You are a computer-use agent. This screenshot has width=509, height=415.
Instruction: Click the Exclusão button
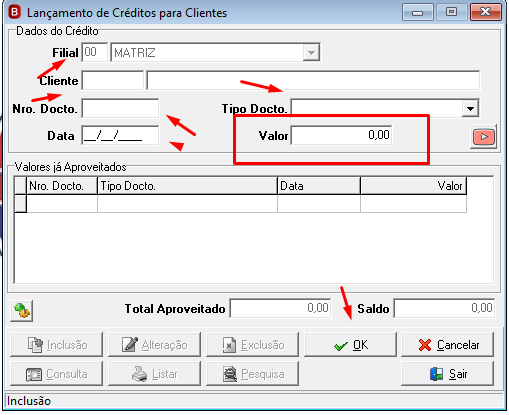coord(252,345)
